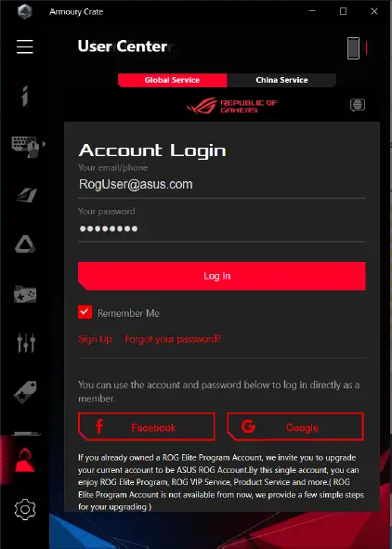
Task: Open the Sign Up link
Action: coord(95,339)
